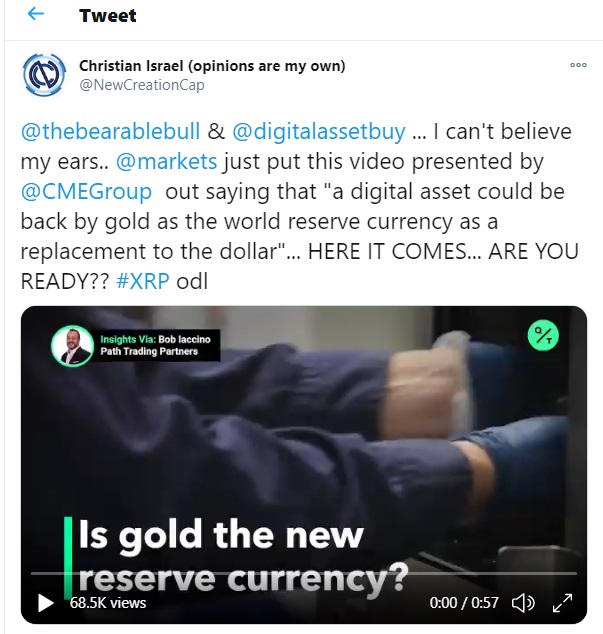Open the tweet's more options menu

(578, 65)
